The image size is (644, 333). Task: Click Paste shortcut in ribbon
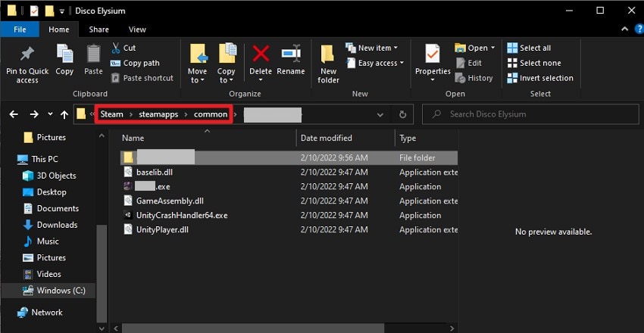142,78
